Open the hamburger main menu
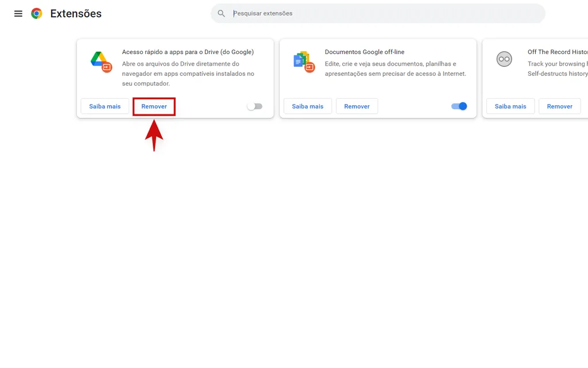The width and height of the screenshot is (588, 368). coord(18,14)
